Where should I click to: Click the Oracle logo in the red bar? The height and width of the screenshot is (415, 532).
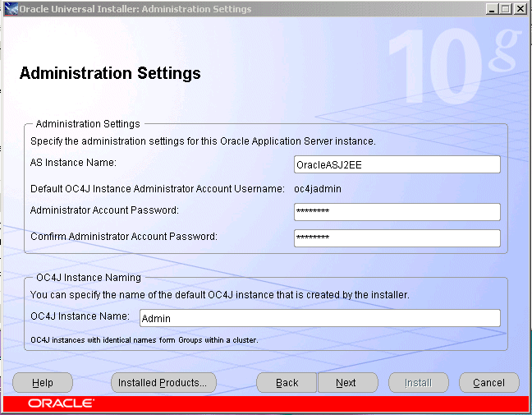(x=61, y=403)
